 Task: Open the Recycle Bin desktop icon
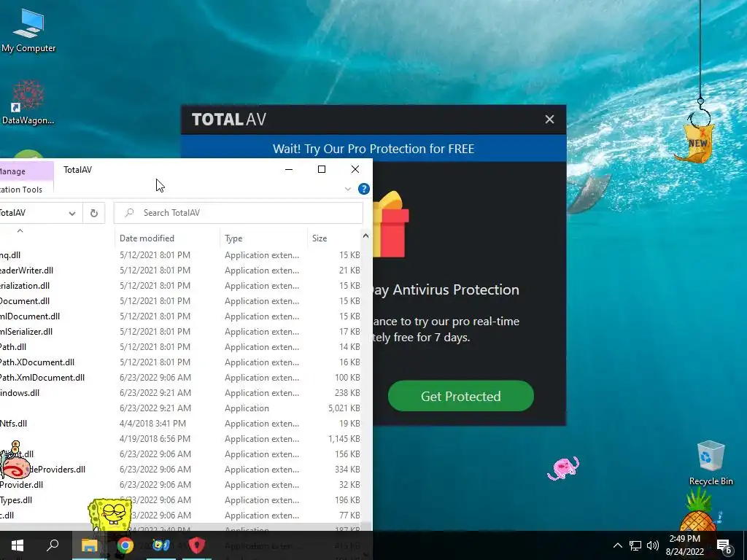(711, 462)
